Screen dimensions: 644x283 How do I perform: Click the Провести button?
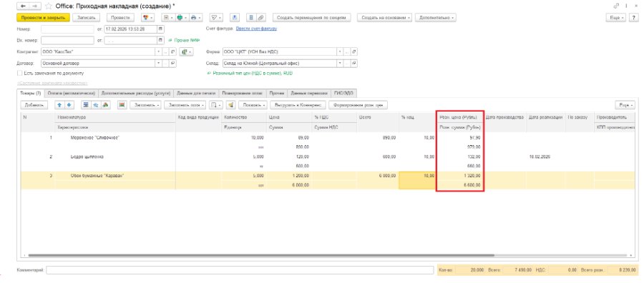point(120,18)
